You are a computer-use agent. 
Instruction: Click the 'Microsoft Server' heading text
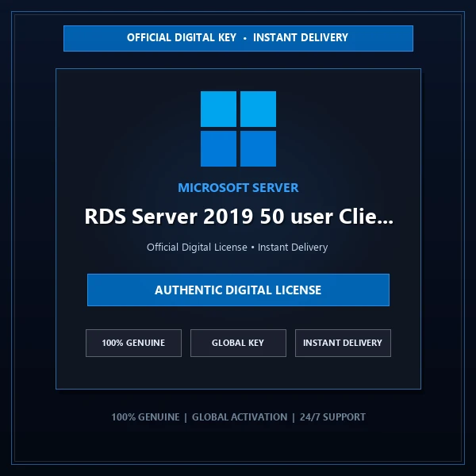pos(238,187)
